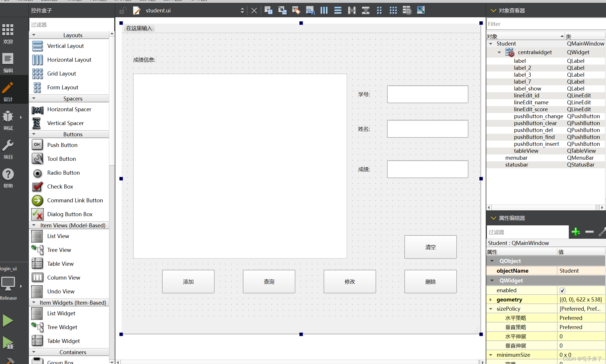Click the green Run button
The height and width of the screenshot is (364, 606).
[x=8, y=320]
